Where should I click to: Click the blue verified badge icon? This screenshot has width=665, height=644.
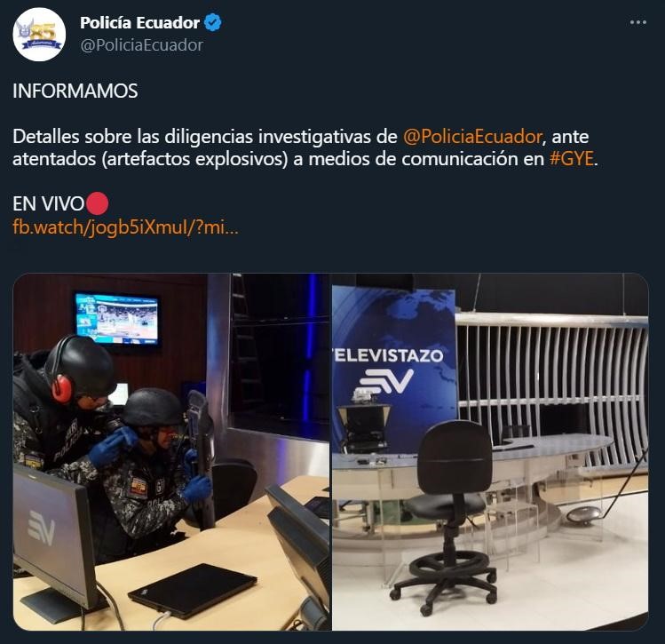click(x=213, y=22)
